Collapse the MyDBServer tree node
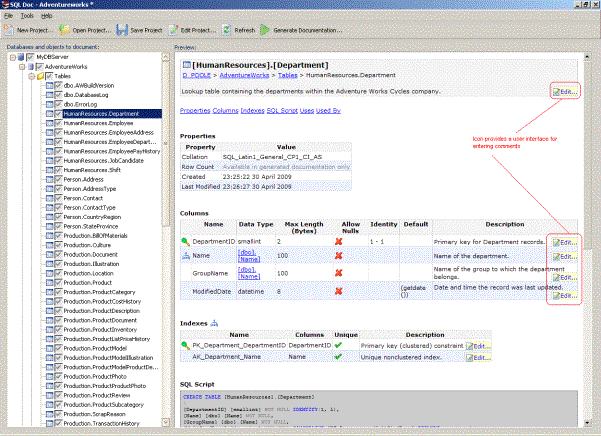This screenshot has width=601, height=436. (10, 57)
